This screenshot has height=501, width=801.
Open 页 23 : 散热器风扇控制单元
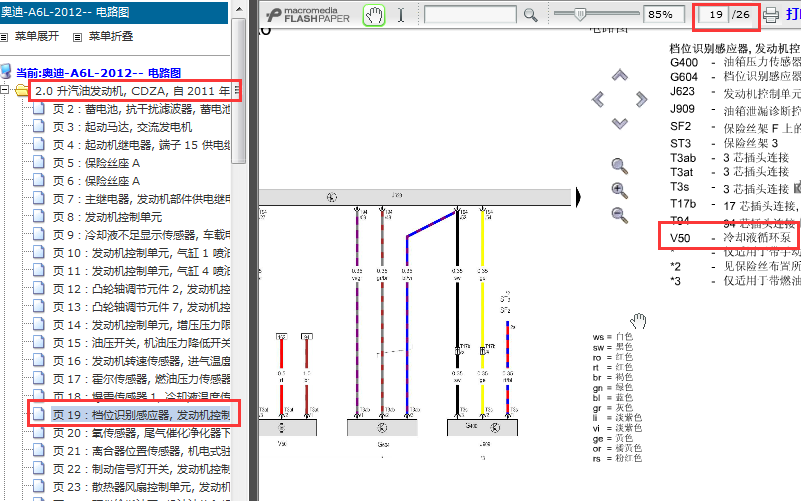pyautogui.click(x=141, y=487)
